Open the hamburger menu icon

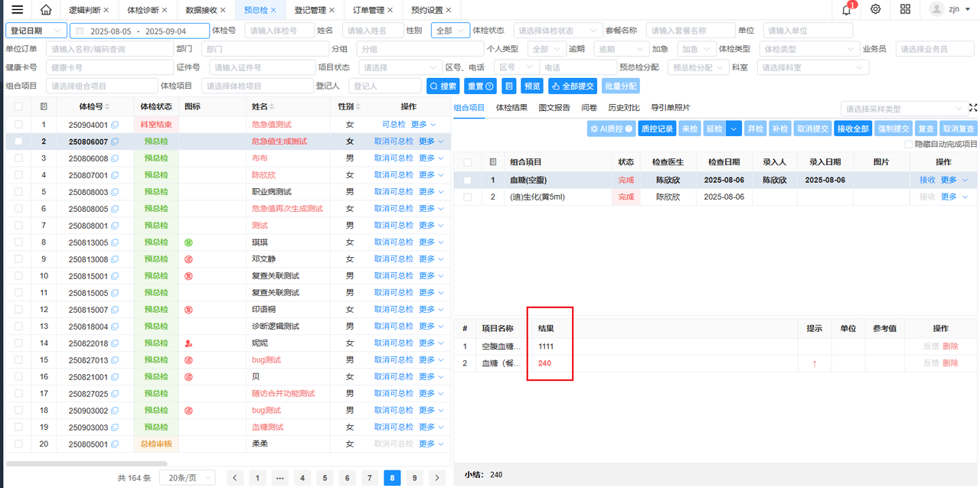coord(17,10)
